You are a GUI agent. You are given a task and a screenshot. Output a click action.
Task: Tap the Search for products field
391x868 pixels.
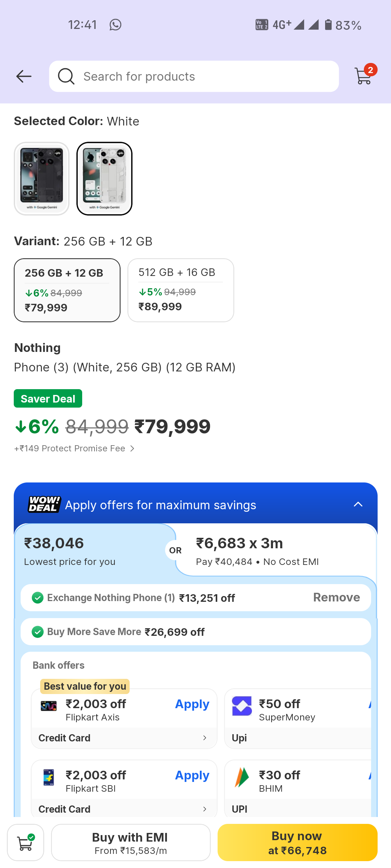(x=203, y=76)
